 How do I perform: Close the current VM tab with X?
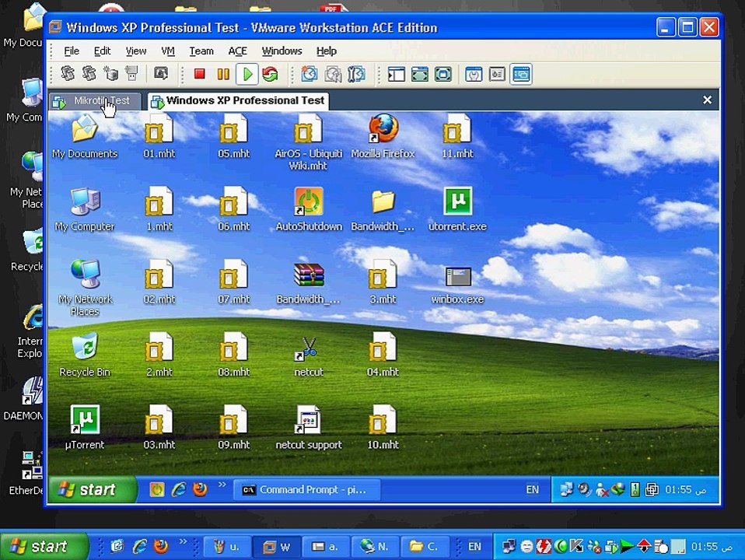[x=707, y=100]
